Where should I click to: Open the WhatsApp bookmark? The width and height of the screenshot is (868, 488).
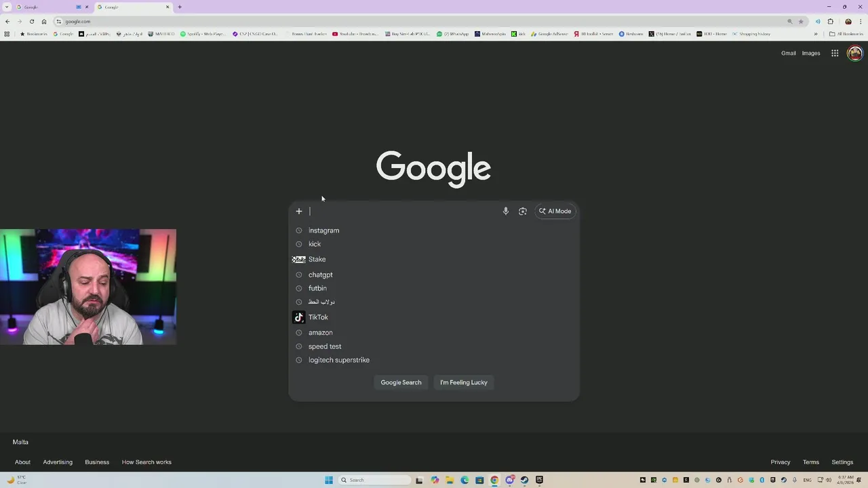pyautogui.click(x=453, y=34)
